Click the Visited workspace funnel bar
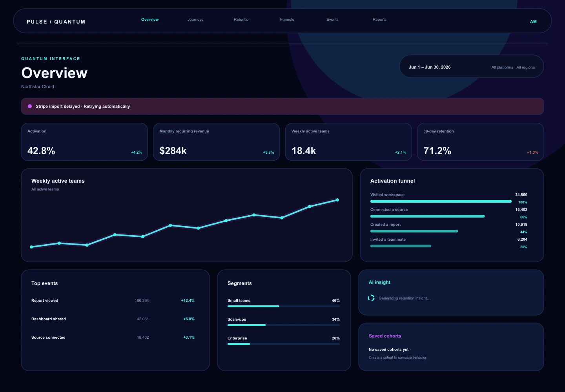Image resolution: width=565 pixels, height=392 pixels. [441, 201]
